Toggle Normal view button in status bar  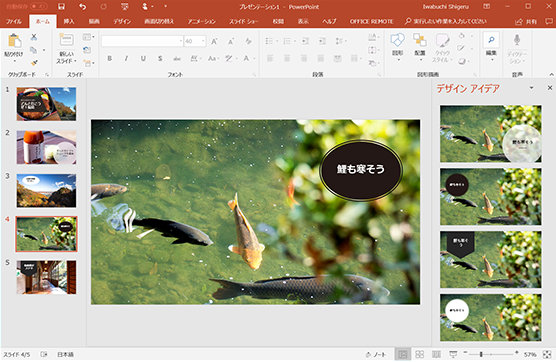pyautogui.click(x=403, y=354)
